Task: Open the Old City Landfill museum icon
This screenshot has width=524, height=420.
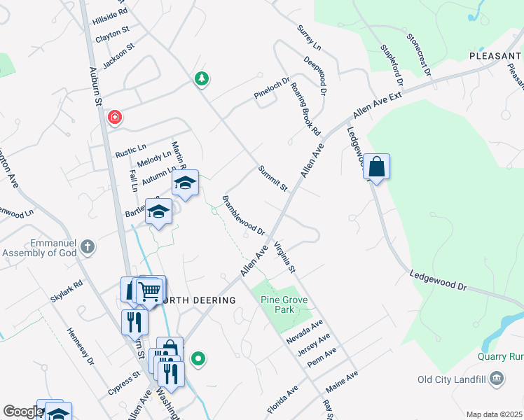Action: (496, 379)
